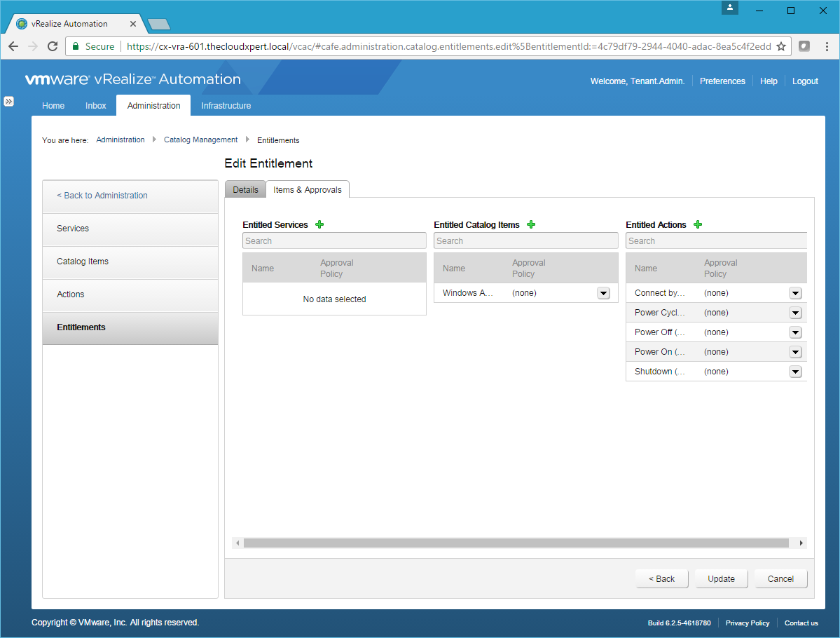The image size is (840, 638).
Task: Open the Shutdown action dropdown arrow
Action: tap(795, 372)
